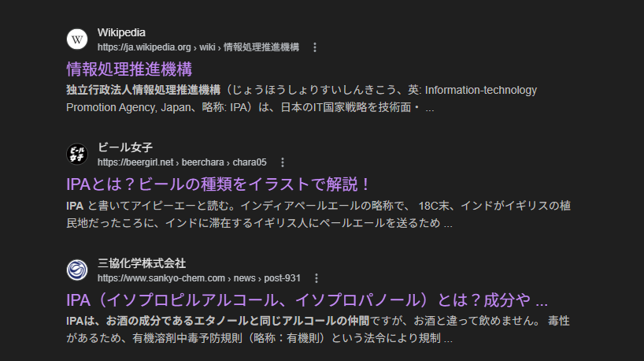Image resolution: width=644 pixels, height=361 pixels.
Task: Click the beergirl.net beerchara chara05 URL
Action: 182,162
